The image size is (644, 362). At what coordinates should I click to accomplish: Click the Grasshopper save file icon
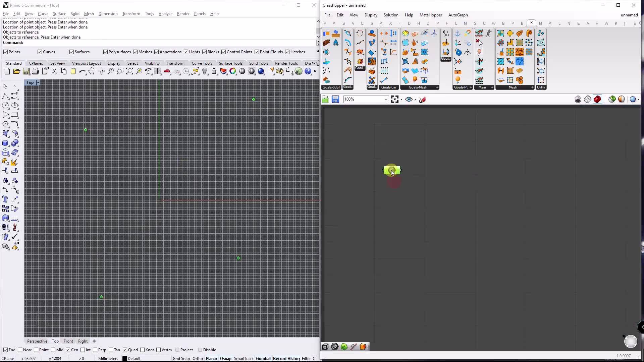[x=335, y=99]
